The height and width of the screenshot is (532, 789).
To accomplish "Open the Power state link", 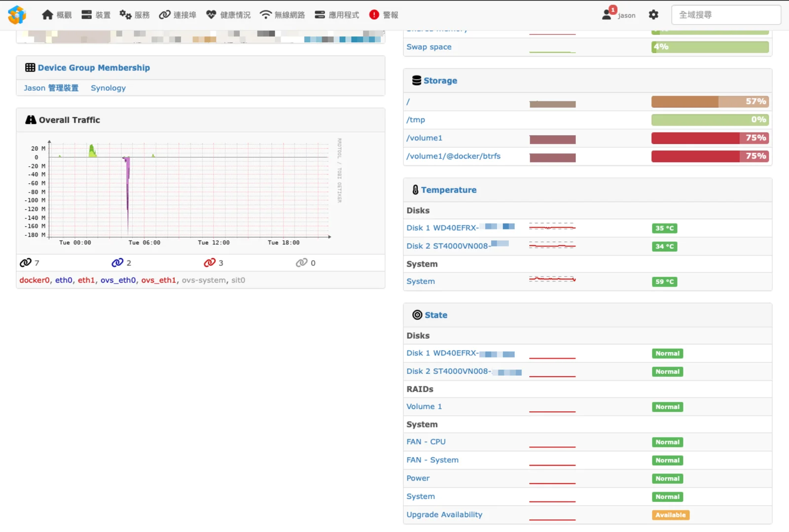I will pyautogui.click(x=418, y=478).
